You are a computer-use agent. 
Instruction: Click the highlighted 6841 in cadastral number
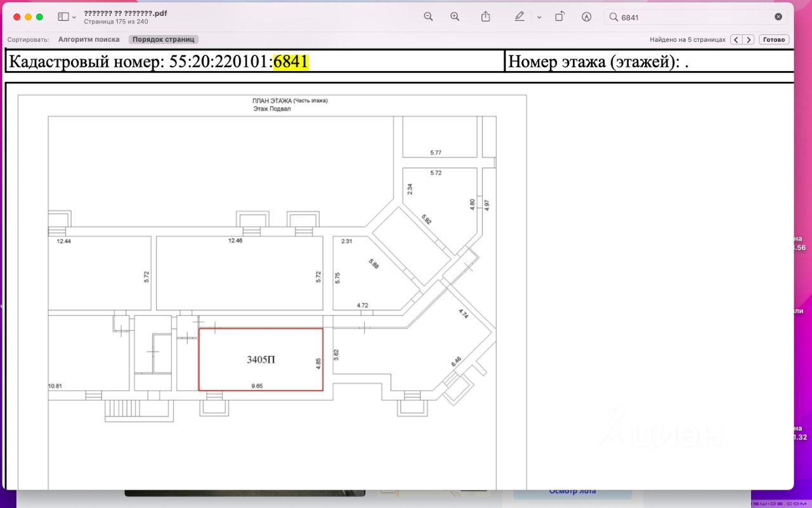291,62
